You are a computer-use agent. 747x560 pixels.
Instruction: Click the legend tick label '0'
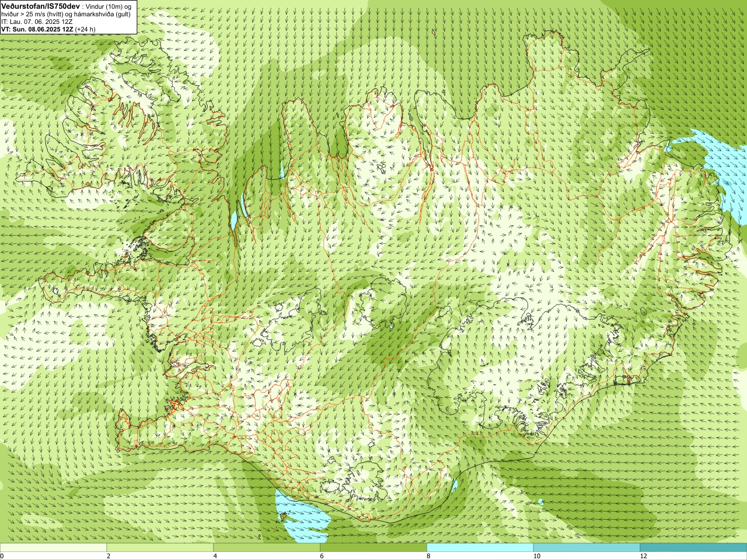click(x=2, y=556)
